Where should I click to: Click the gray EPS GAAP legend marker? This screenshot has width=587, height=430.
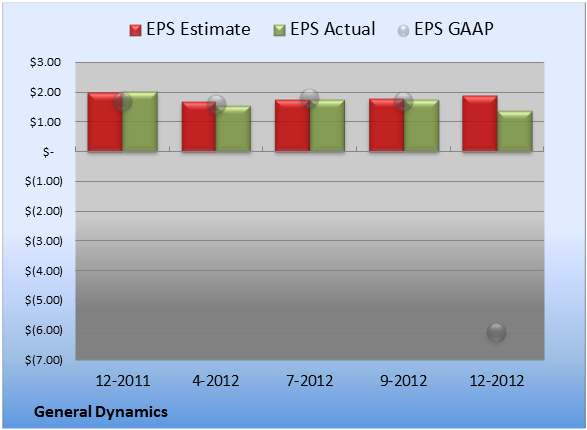coord(403,31)
